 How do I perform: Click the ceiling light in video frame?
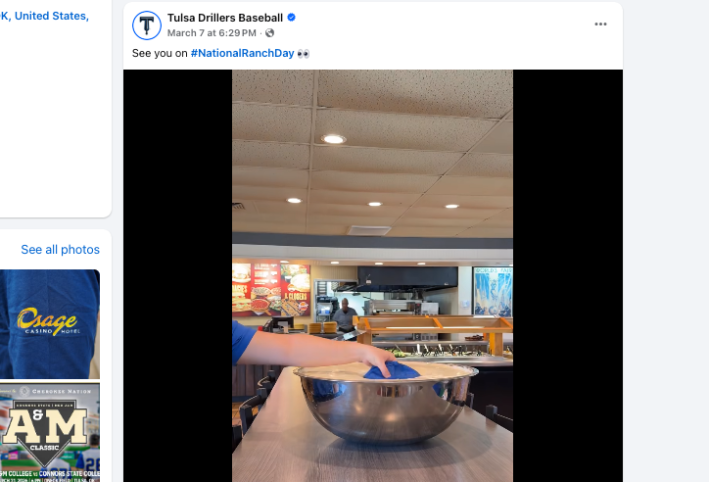(x=334, y=139)
